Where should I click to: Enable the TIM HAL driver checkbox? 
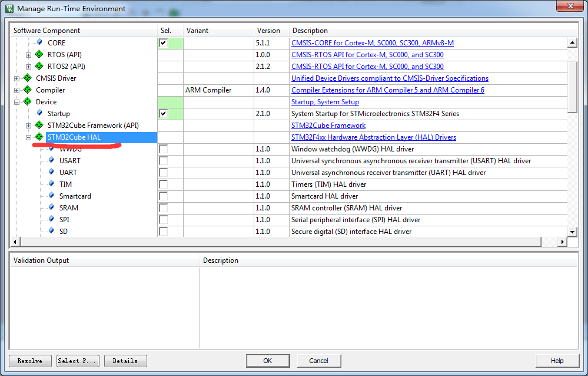coord(164,184)
